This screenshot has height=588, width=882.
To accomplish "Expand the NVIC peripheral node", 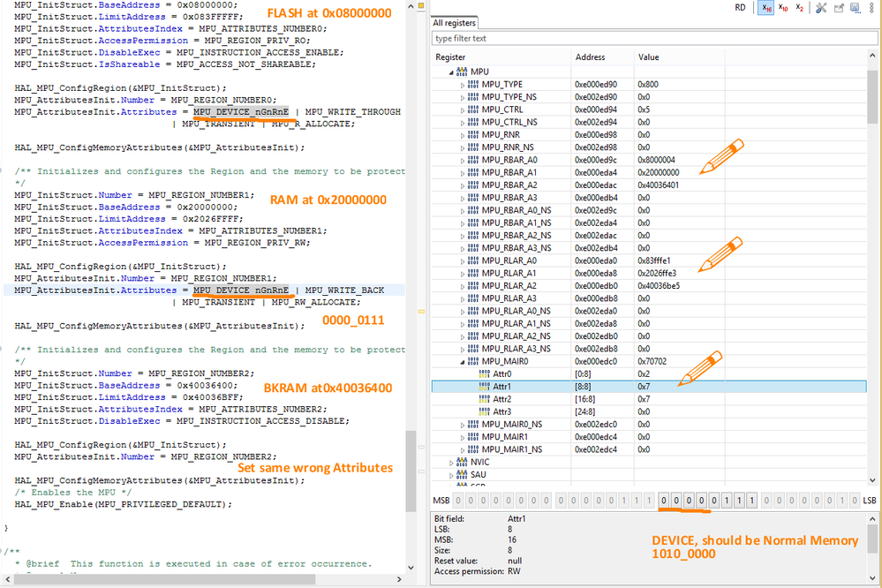I will [x=453, y=462].
